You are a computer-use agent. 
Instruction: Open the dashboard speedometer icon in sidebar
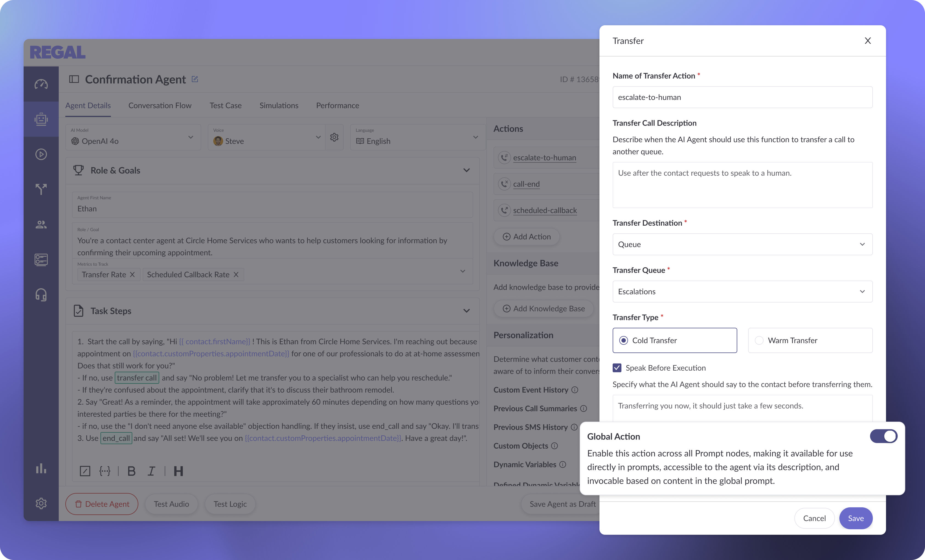[41, 84]
